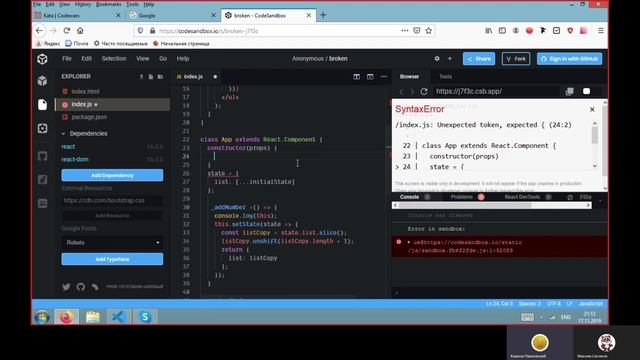Viewport: 640px width, 360px height.
Task: Click Sign in with GitHub
Action: (x=570, y=59)
